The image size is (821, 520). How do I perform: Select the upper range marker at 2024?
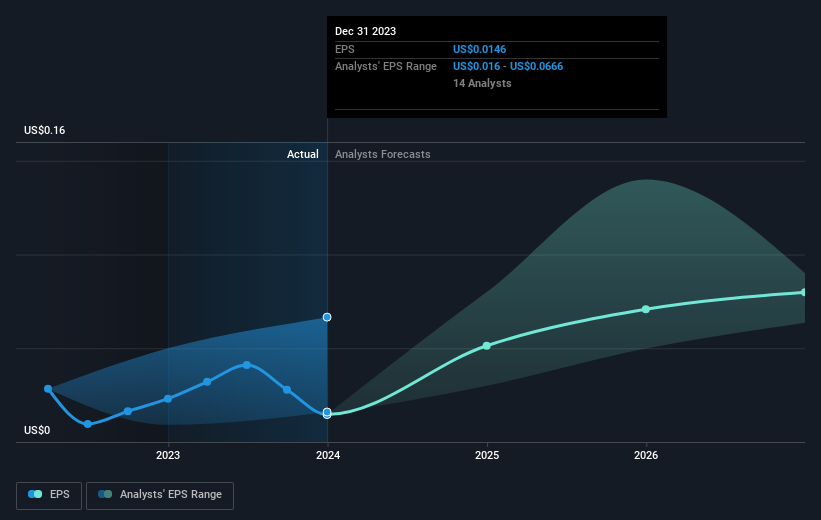(327, 317)
